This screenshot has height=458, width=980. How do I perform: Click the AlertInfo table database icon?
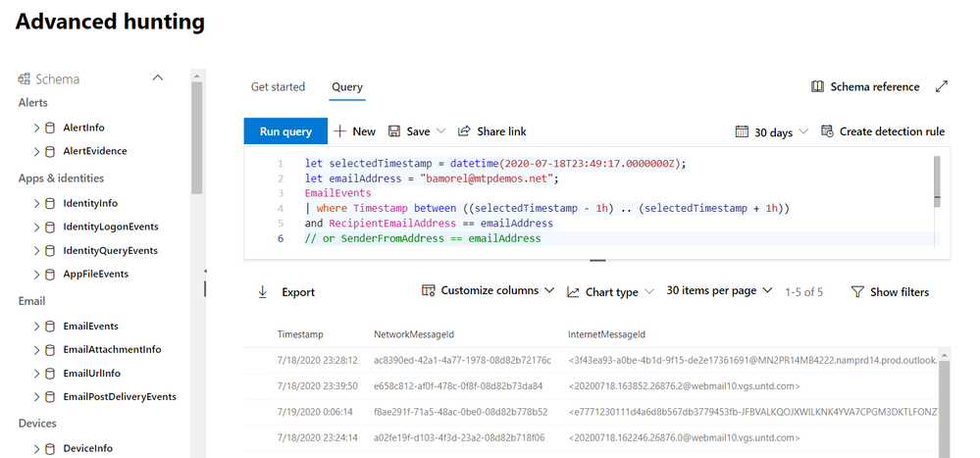pos(50,127)
